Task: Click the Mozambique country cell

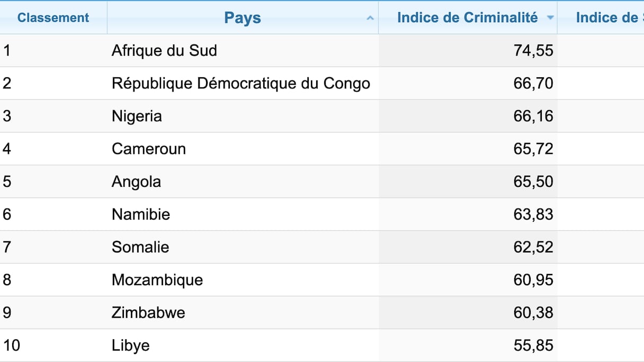Action: coord(157,280)
